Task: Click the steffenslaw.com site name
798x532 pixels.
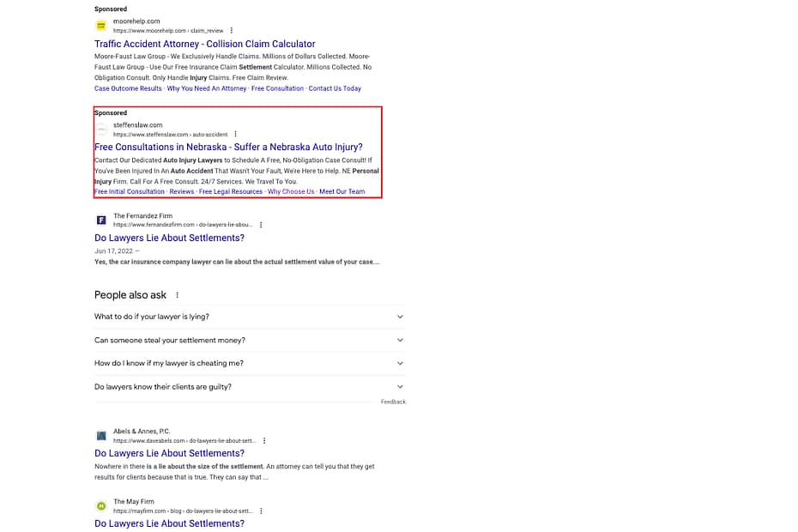Action: click(x=138, y=125)
